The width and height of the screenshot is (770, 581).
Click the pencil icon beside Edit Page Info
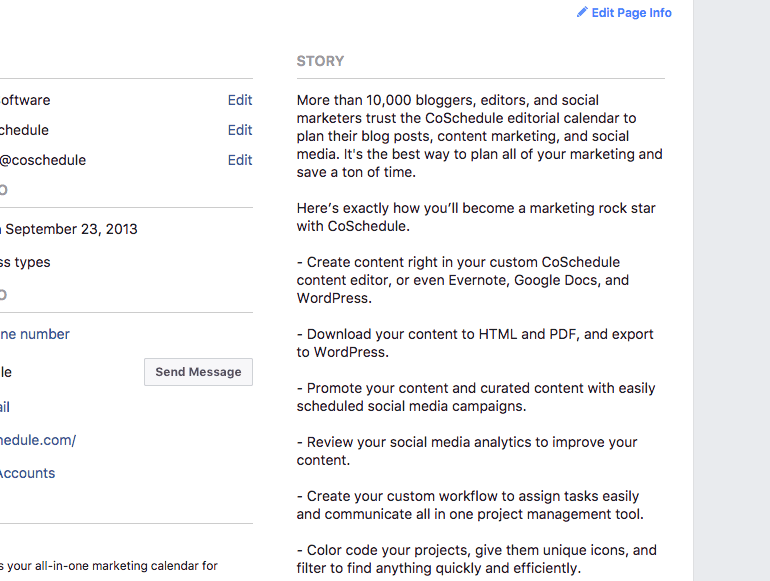[x=582, y=13]
